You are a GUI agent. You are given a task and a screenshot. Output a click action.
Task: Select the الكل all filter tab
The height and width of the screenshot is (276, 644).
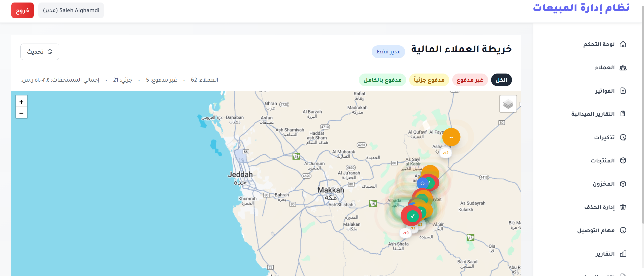click(501, 80)
